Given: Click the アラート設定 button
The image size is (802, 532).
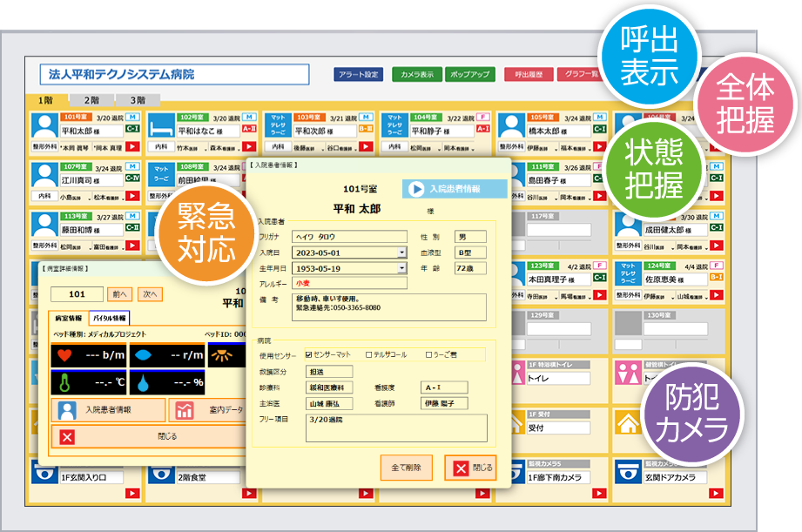Looking at the screenshot, I should [x=358, y=75].
